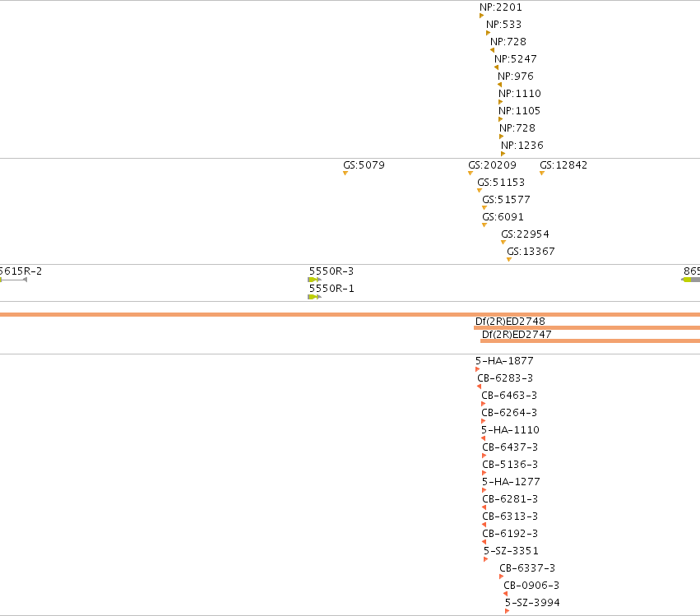
Task: Open the GS:6091 feature
Action: coord(503,217)
